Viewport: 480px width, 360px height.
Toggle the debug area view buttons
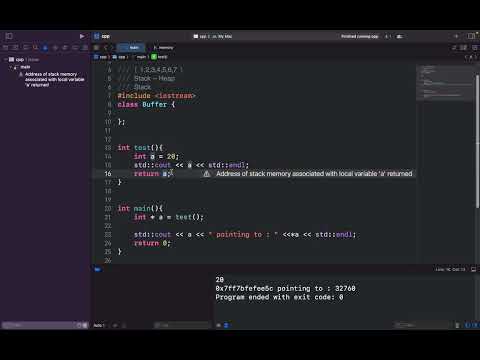[471, 325]
